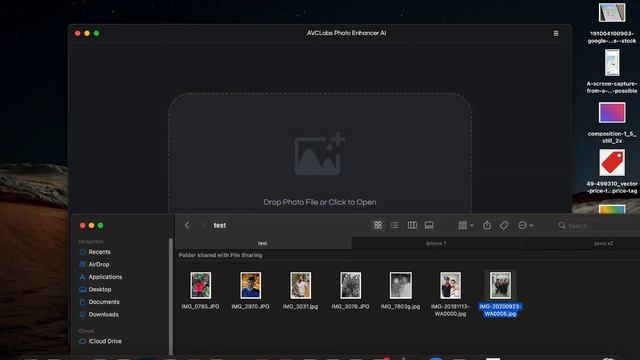Select the IMG-20191113-WA0000.jpg thumbnail
The height and width of the screenshot is (360, 640).
[450, 285]
